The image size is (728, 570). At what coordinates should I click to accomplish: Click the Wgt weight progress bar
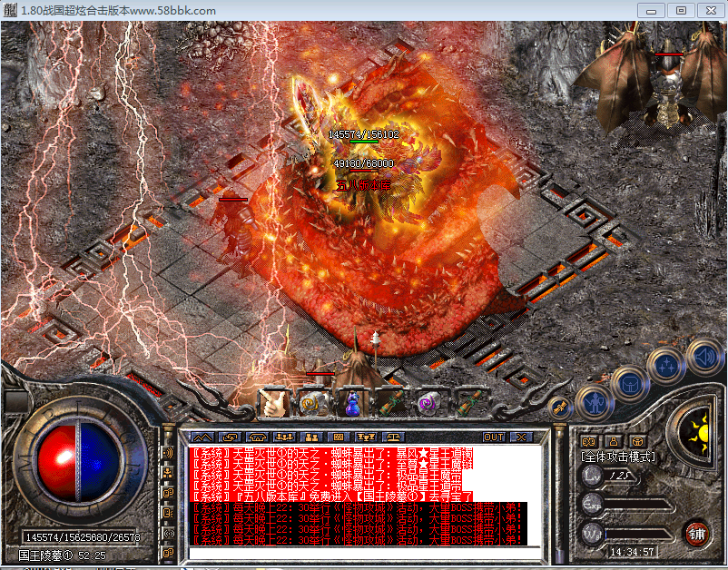point(637,534)
